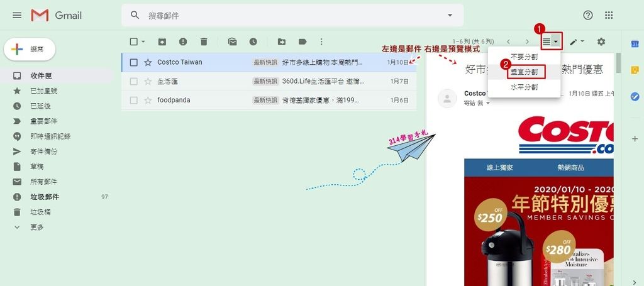
Task: Click the search magnifier icon
Action: coord(135,15)
